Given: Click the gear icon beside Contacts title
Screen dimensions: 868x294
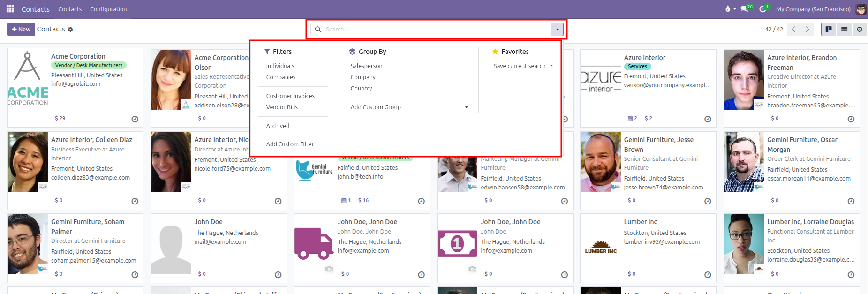Looking at the screenshot, I should pos(70,29).
